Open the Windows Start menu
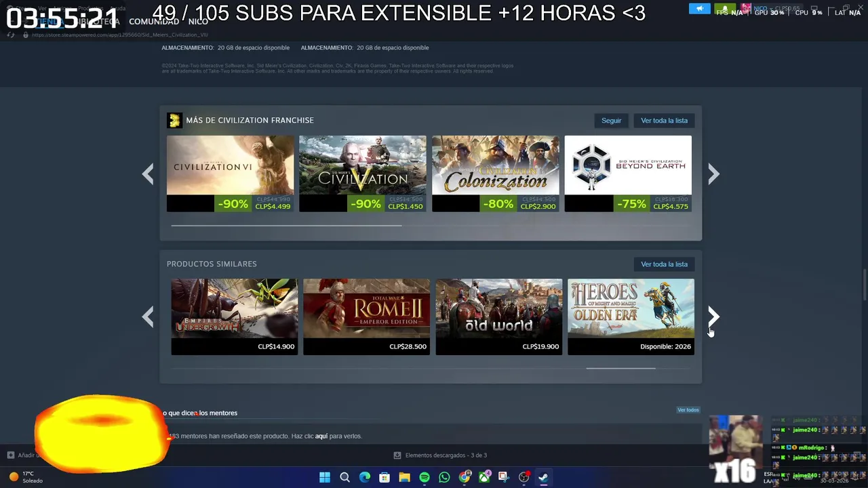The width and height of the screenshot is (868, 488). [325, 477]
